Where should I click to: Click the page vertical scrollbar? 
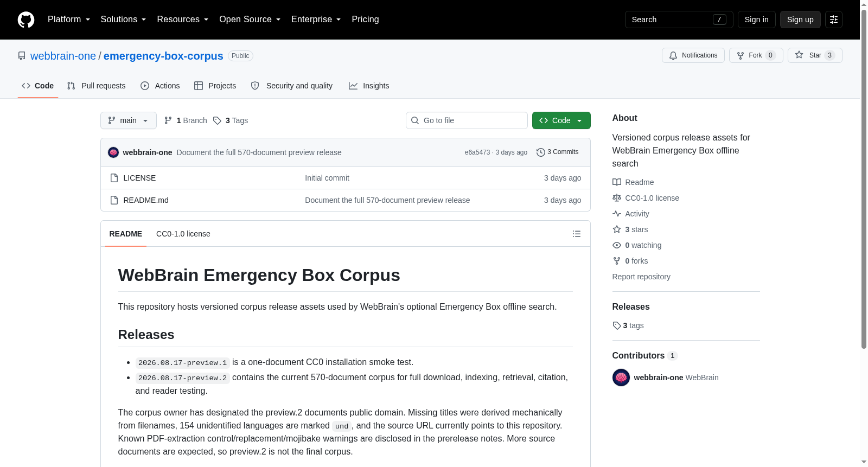(x=864, y=179)
